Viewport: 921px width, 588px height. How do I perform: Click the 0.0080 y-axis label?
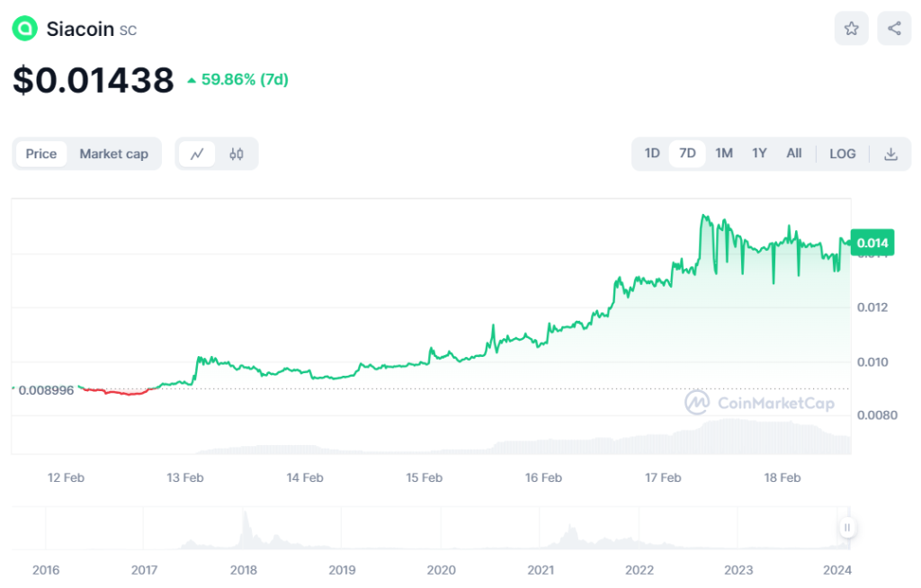pos(877,415)
